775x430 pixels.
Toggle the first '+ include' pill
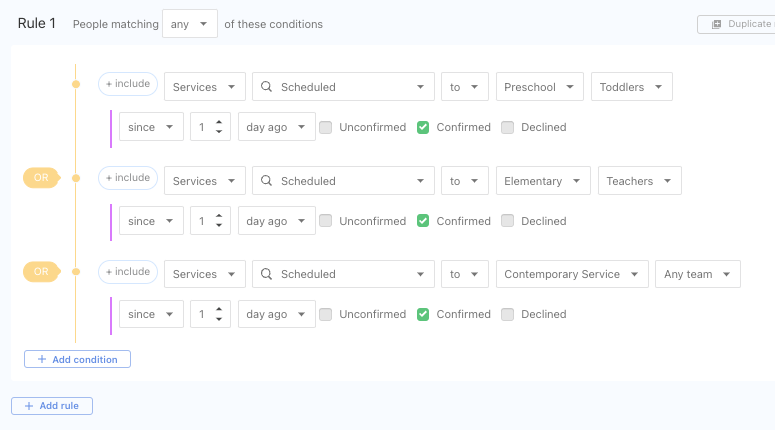coord(128,84)
